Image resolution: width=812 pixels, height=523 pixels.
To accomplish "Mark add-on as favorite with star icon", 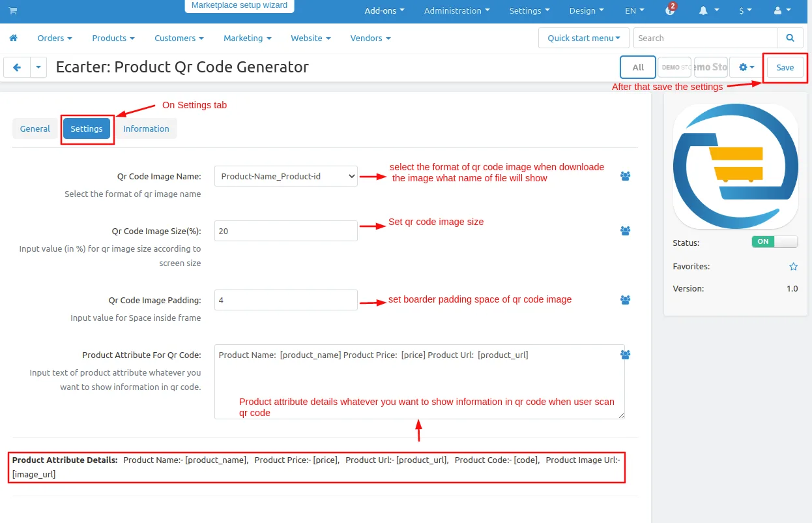I will (x=793, y=267).
